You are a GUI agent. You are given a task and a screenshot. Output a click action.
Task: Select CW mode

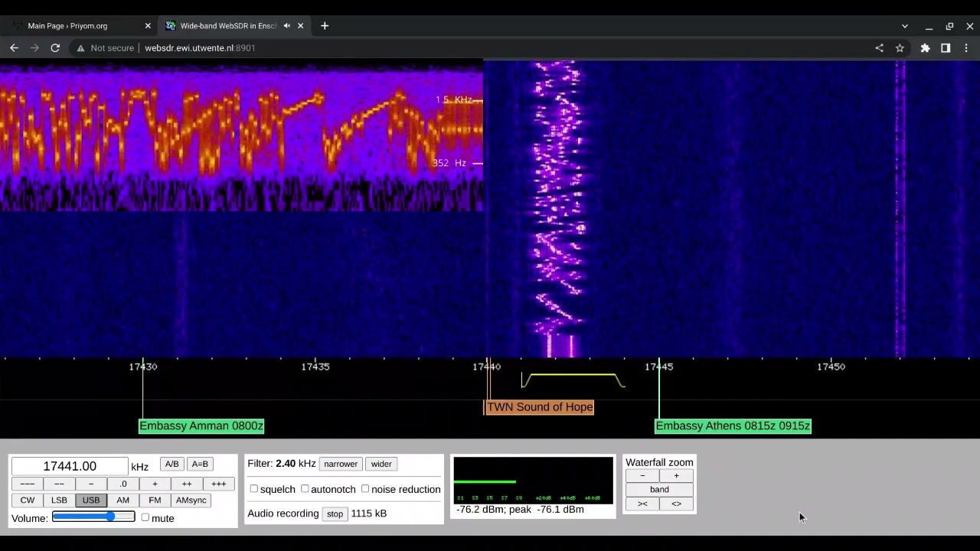tap(28, 500)
